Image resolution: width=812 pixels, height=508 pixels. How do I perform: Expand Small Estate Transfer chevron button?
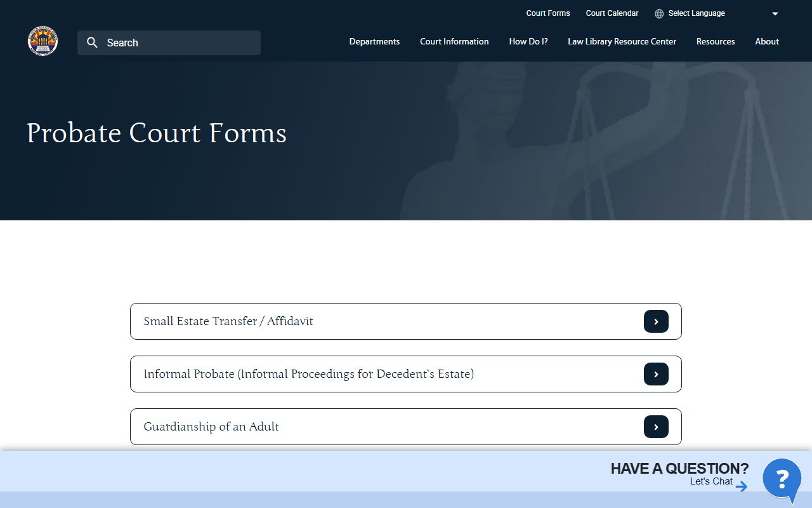[656, 321]
